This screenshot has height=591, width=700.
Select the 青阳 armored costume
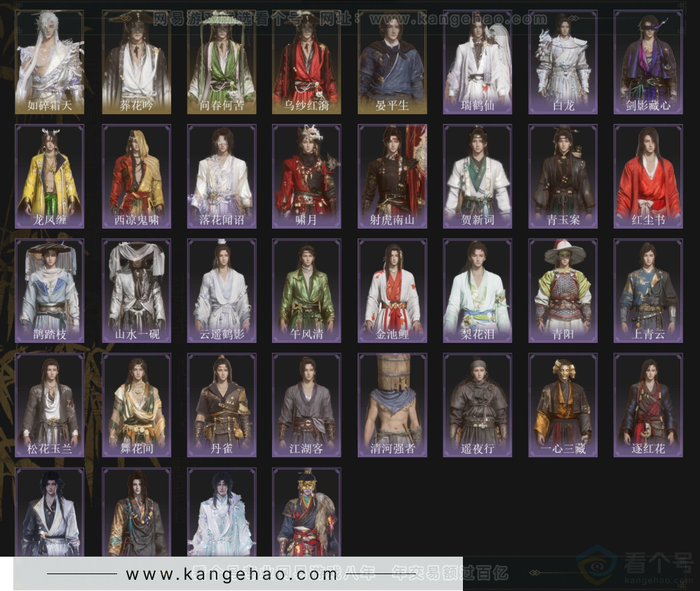(x=563, y=290)
